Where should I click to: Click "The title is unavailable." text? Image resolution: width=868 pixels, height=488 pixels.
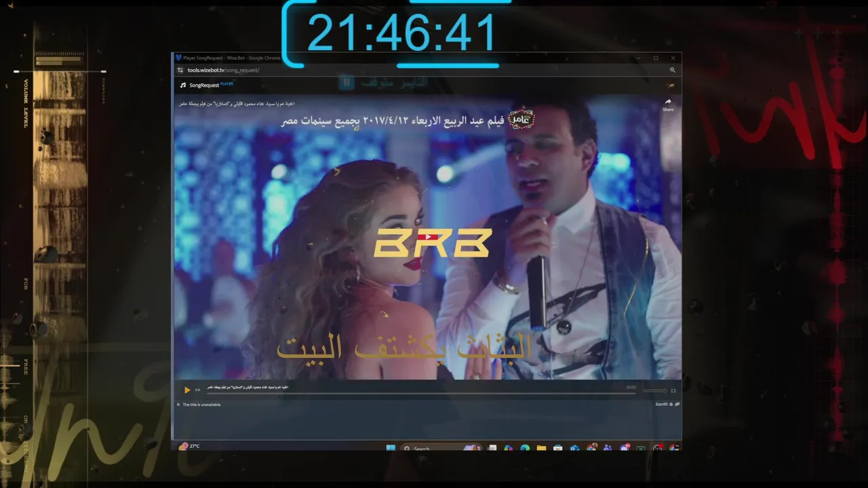(x=202, y=405)
